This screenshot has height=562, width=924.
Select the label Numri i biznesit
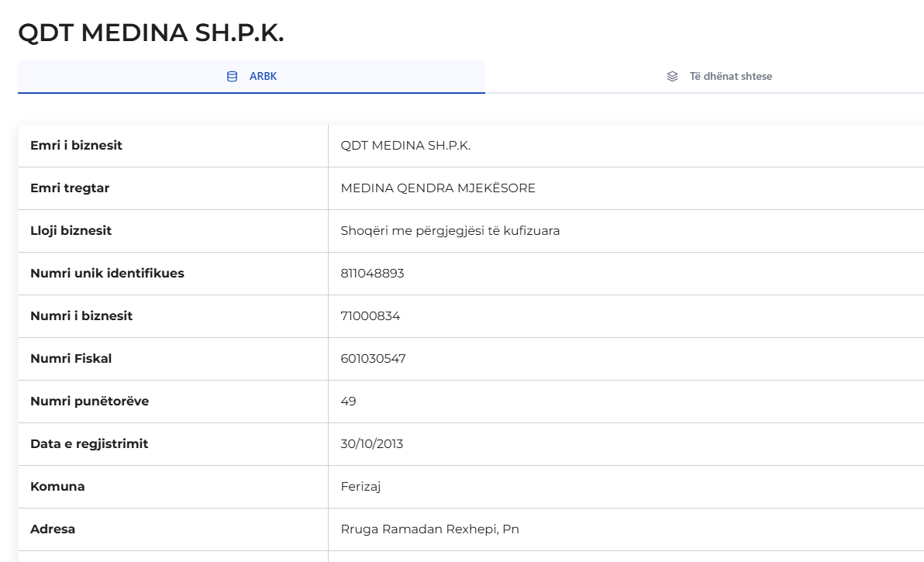tap(81, 315)
